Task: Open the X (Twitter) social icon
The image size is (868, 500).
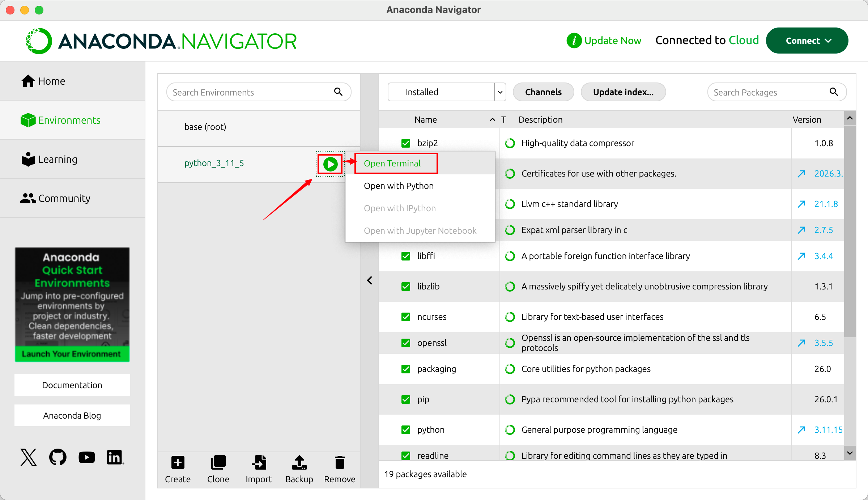Action: pyautogui.click(x=29, y=457)
